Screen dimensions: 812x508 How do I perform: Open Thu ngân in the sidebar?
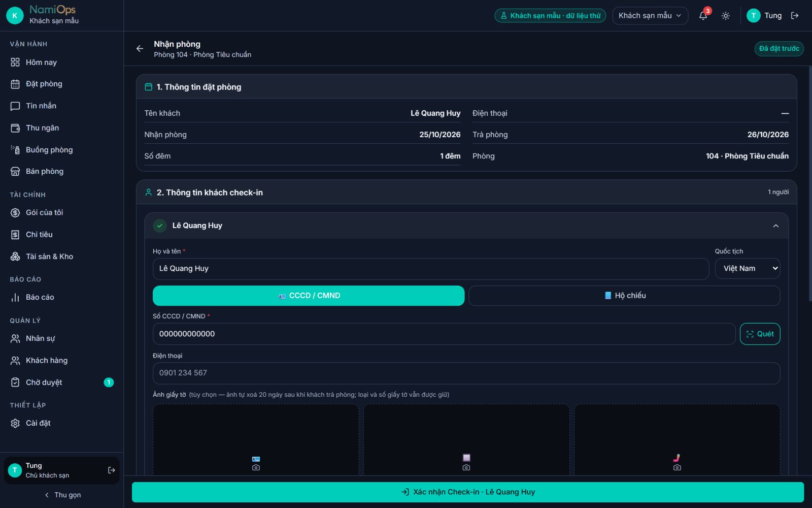[61, 128]
